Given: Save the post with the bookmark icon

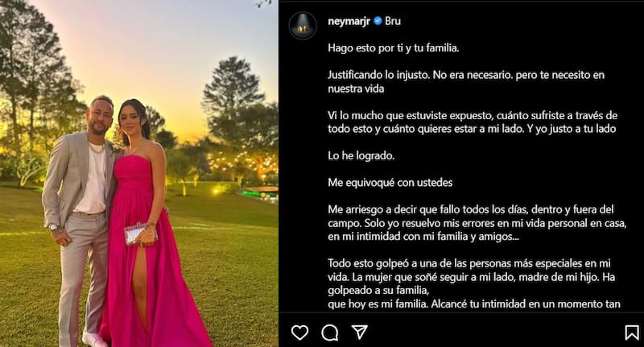Looking at the screenshot, I should [x=632, y=333].
